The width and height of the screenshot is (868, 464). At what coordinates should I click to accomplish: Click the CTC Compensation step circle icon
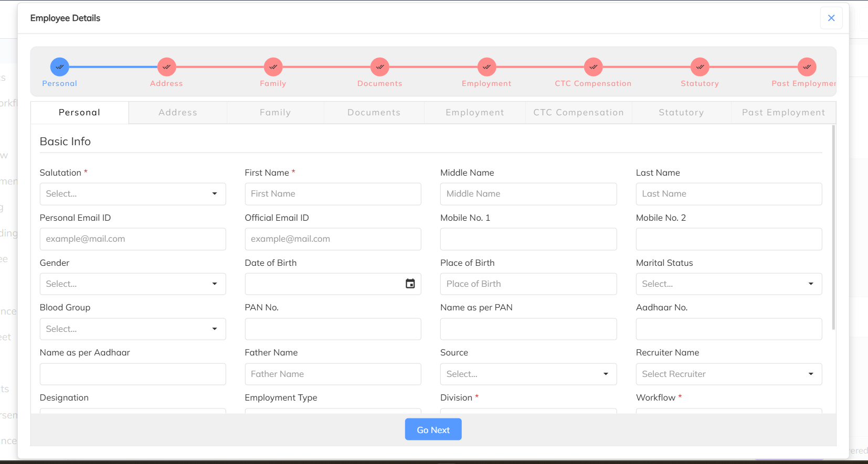pyautogui.click(x=594, y=67)
